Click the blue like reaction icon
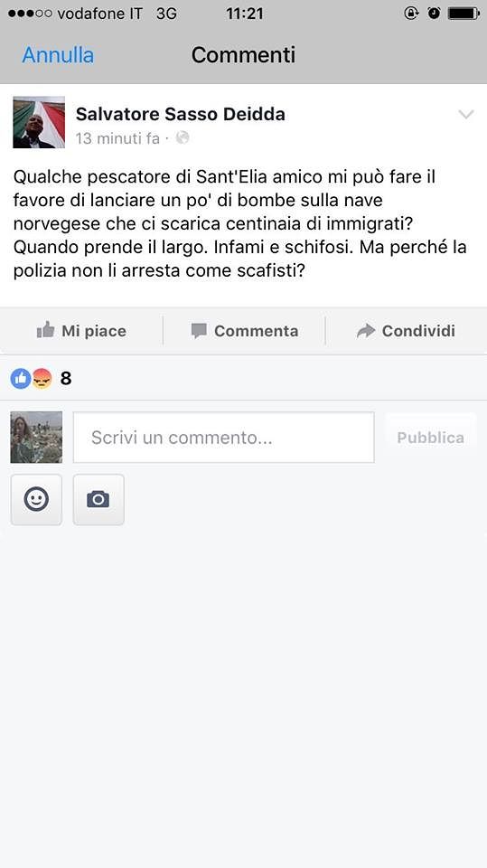487x868 pixels. pyautogui.click(x=21, y=379)
